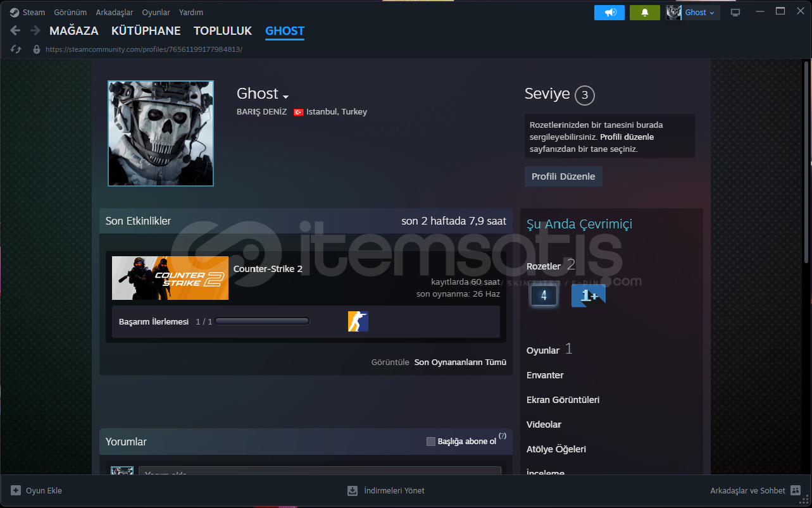Expand the Ghost profile name dropdown arrow
The width and height of the screenshot is (812, 508).
pos(285,96)
